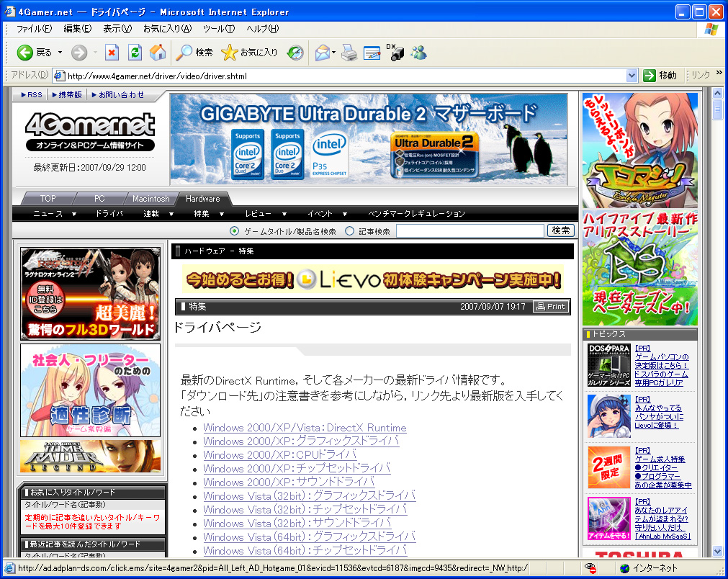Expand the toolbar overflow chevron next to リンク
This screenshot has height=579, width=728.
[719, 73]
